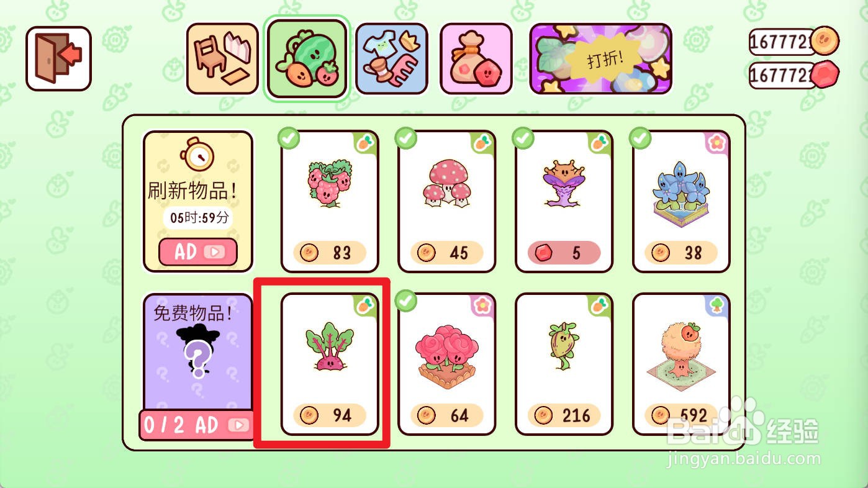This screenshot has height=488, width=868.
Task: Watch AD to refresh items
Action: (198, 252)
